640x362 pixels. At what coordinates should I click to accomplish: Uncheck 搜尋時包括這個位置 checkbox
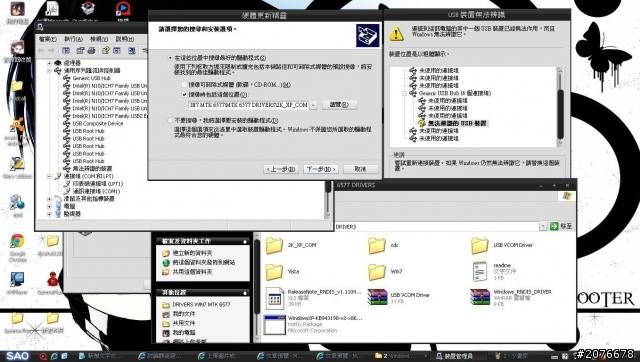pos(184,95)
